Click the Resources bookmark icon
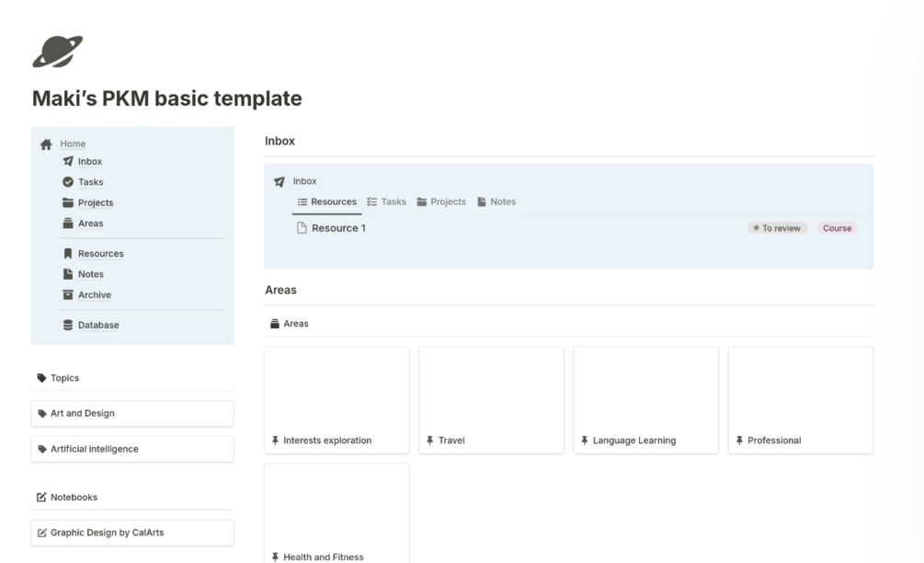Screen dimensions: 924x563 68,254
